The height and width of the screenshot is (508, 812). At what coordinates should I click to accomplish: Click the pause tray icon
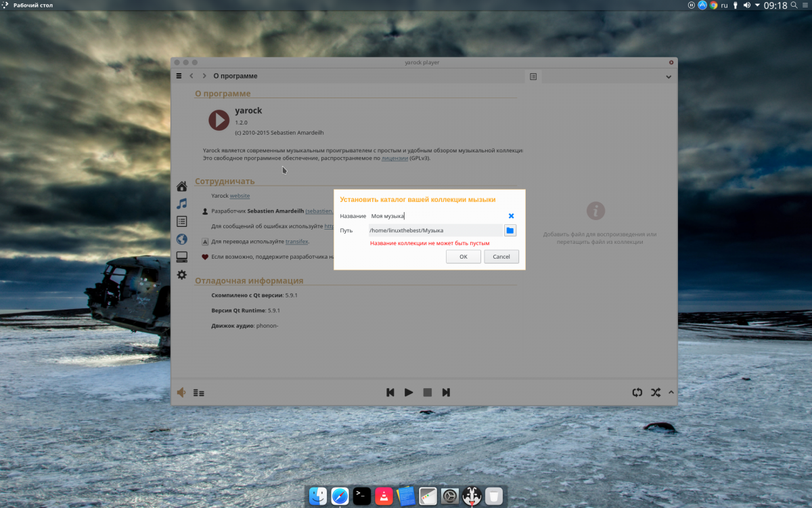click(x=692, y=5)
